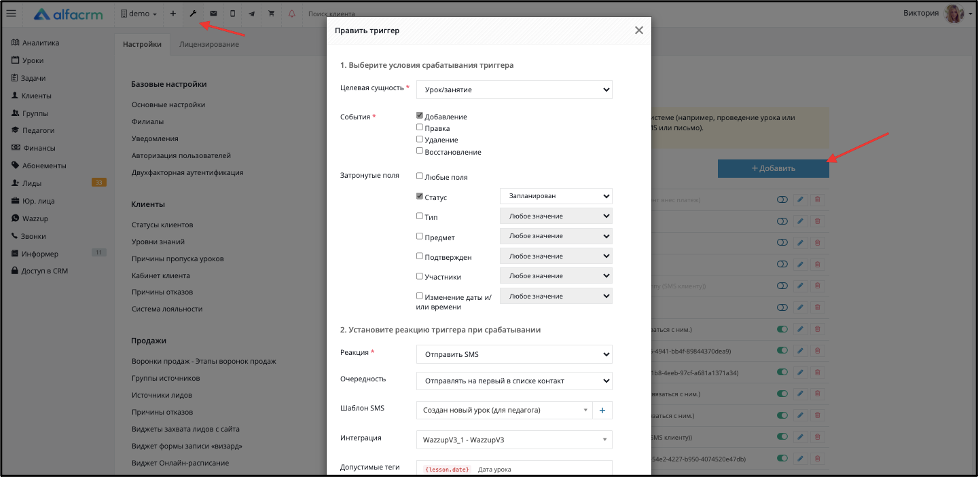Click the blue Добавить button
The height and width of the screenshot is (479, 979).
[x=773, y=169]
